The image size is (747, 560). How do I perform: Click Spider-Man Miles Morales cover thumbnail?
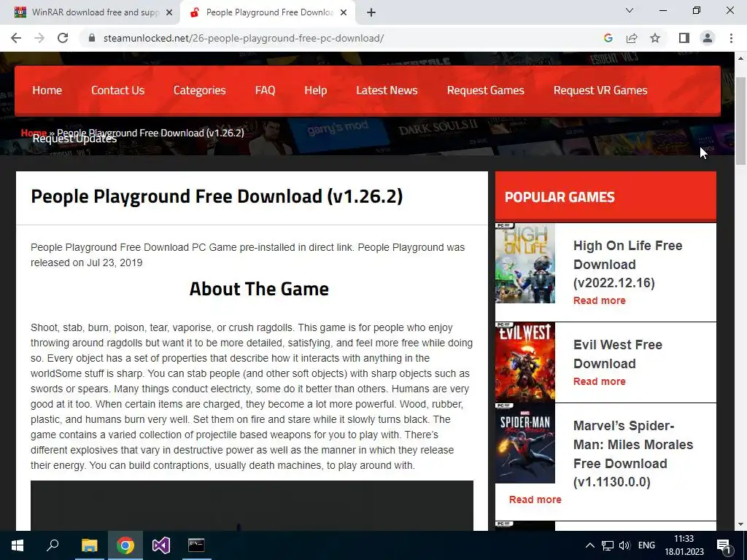point(525,443)
